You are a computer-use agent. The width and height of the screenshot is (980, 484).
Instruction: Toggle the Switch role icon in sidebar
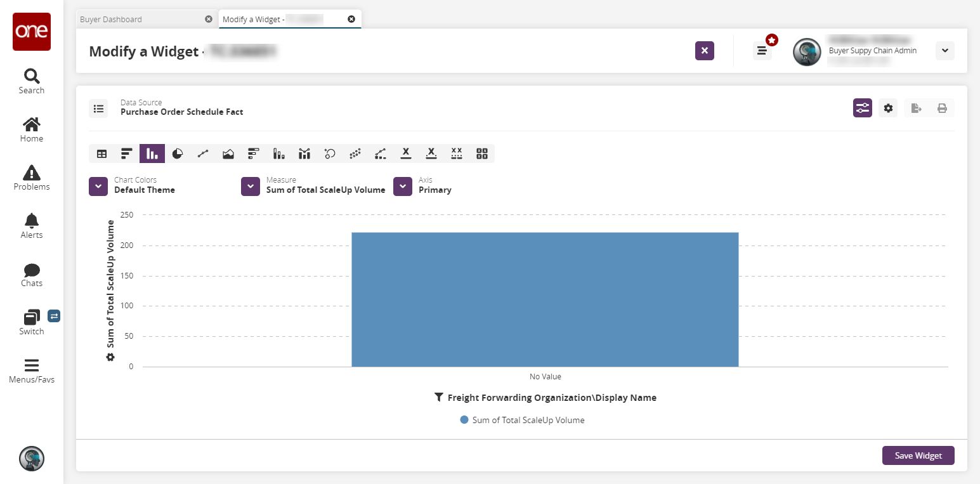tap(54, 315)
